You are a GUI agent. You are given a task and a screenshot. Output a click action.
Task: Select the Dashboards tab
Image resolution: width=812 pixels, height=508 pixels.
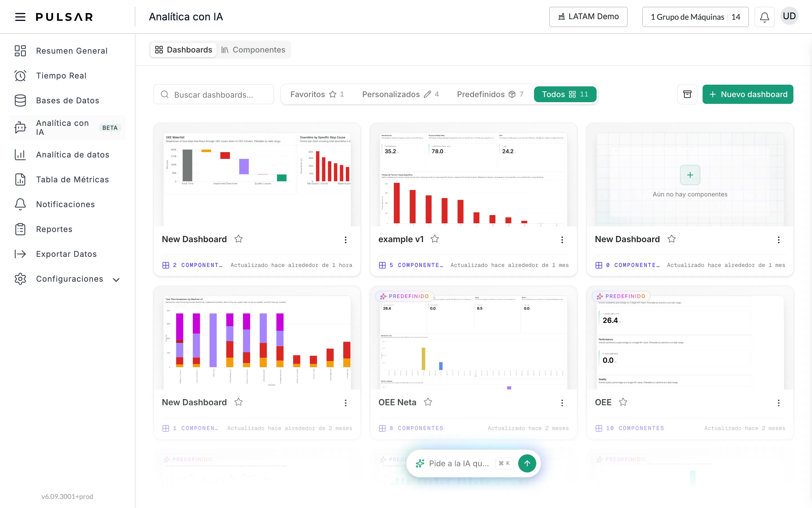point(184,50)
